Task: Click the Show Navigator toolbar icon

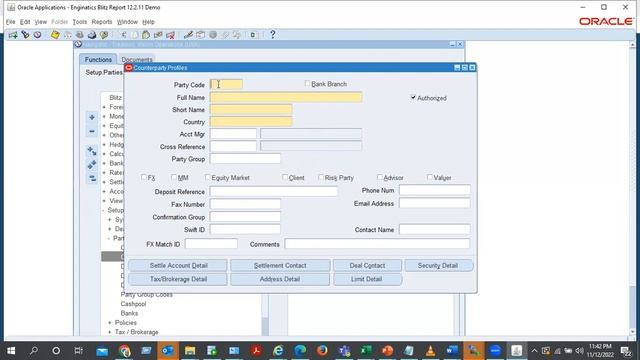Action: point(38,35)
